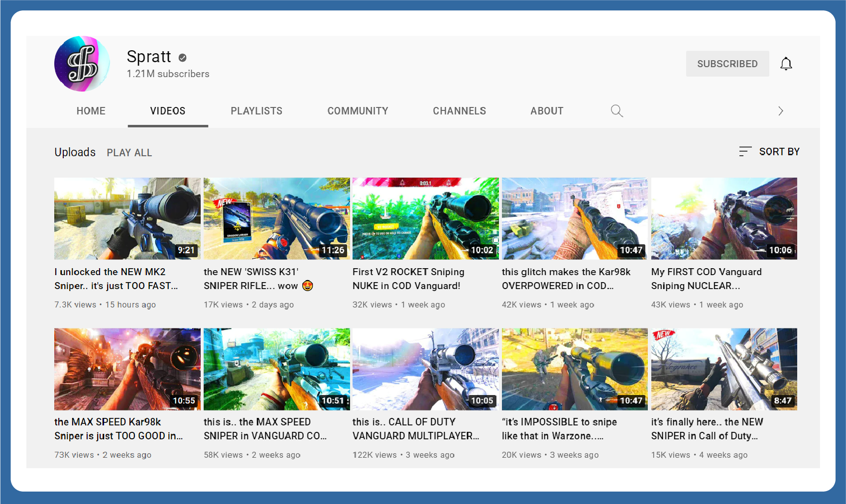Toggle the notification bell for Spratt

[x=786, y=64]
